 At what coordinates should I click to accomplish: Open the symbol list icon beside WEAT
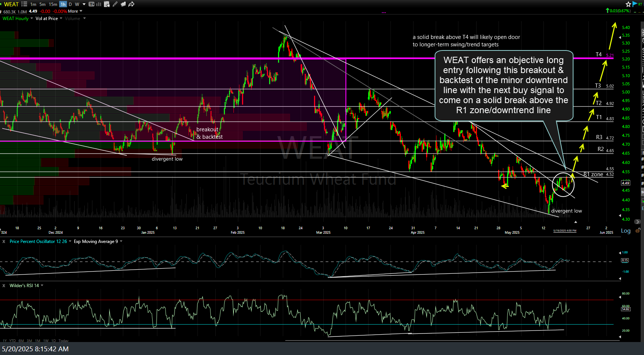pyautogui.click(x=24, y=4)
